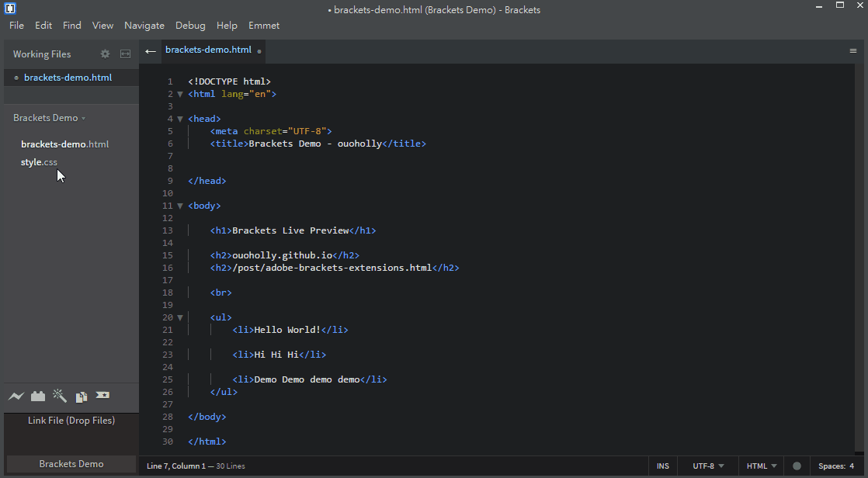Expand the Brackets Demo project dropdown
This screenshot has height=478, width=868.
click(x=49, y=118)
